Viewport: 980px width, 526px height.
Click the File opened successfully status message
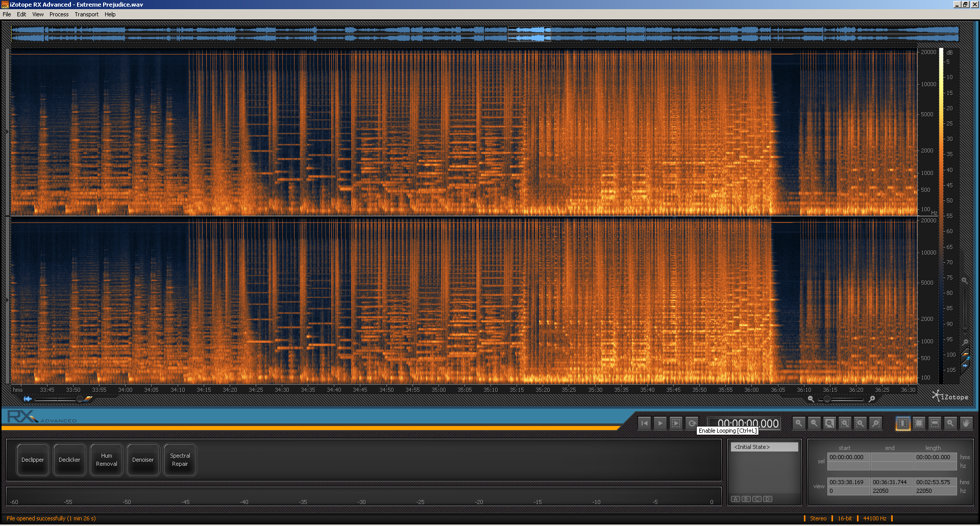click(x=51, y=518)
